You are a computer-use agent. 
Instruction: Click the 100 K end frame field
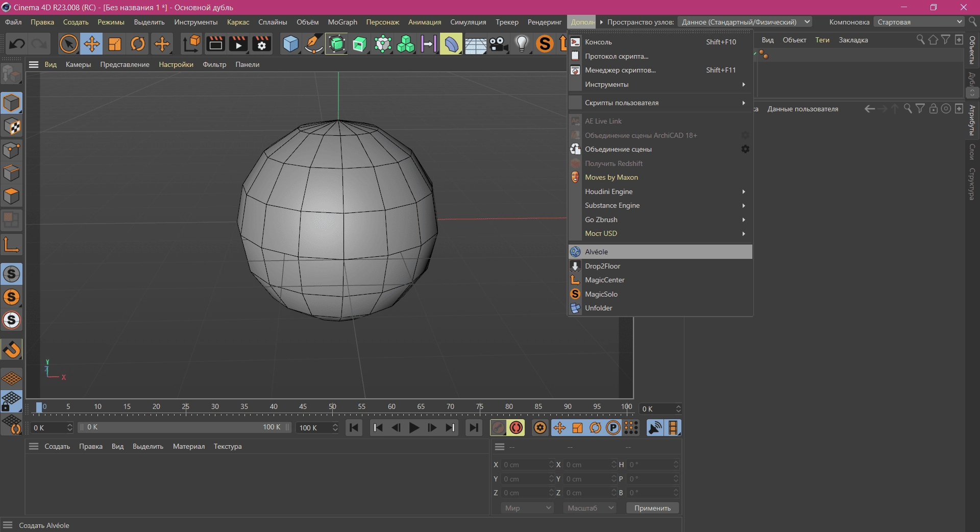(x=318, y=428)
